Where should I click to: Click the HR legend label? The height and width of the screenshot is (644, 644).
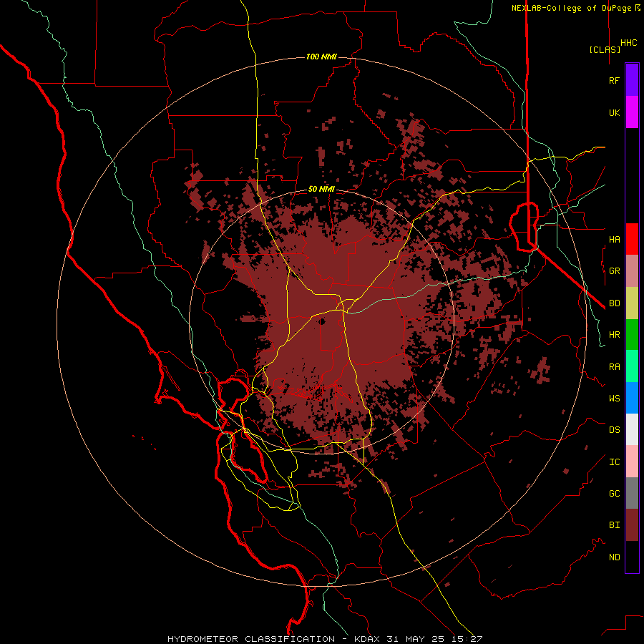[x=615, y=335]
